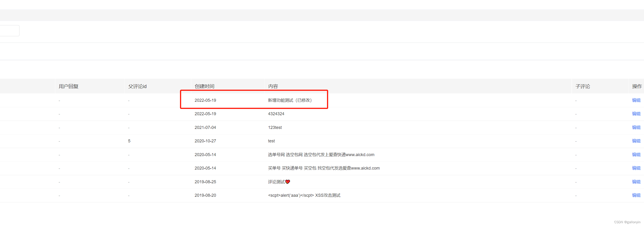The image size is (644, 226).
Task: Click the 父评论id value 5 cell
Action: [x=129, y=141]
